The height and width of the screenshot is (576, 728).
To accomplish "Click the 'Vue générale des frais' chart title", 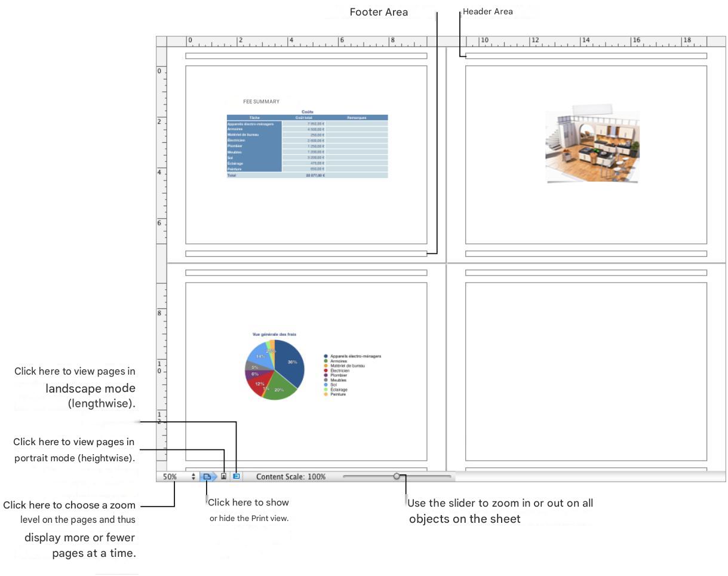I will pos(274,335).
